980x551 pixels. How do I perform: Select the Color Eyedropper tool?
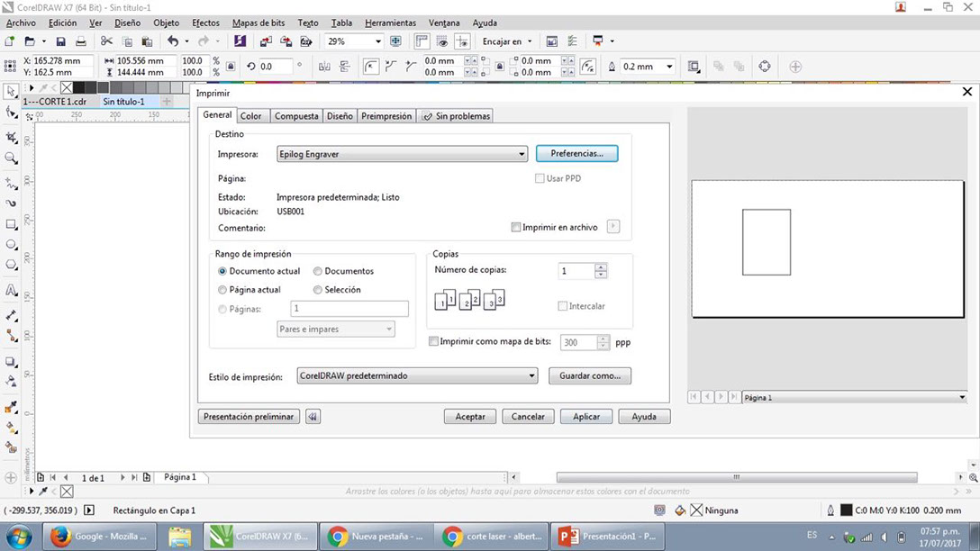pos(11,407)
